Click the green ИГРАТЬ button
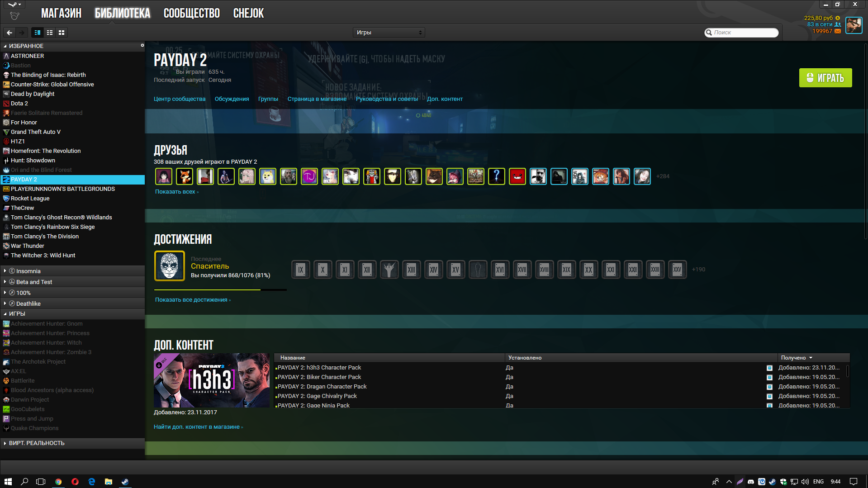868x488 pixels. (825, 78)
